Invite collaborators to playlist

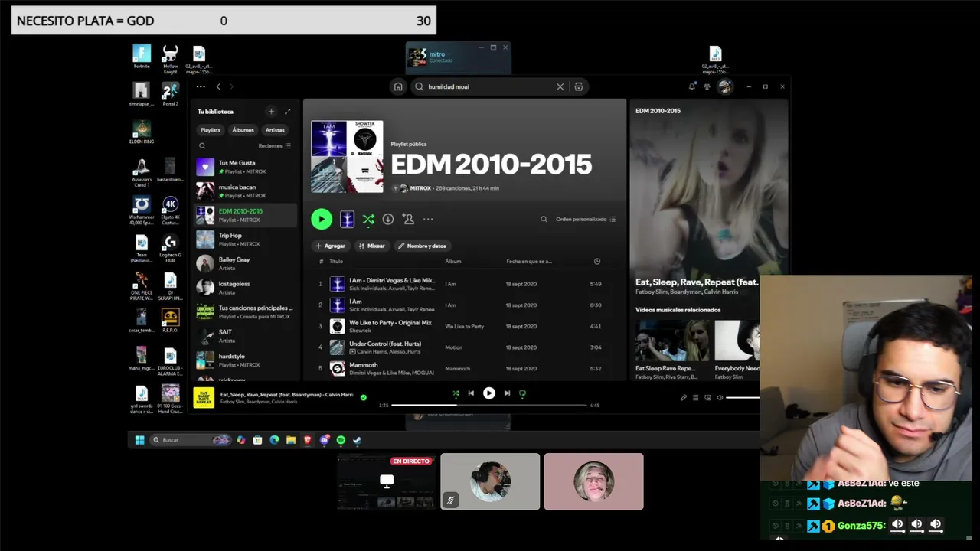[x=408, y=219]
